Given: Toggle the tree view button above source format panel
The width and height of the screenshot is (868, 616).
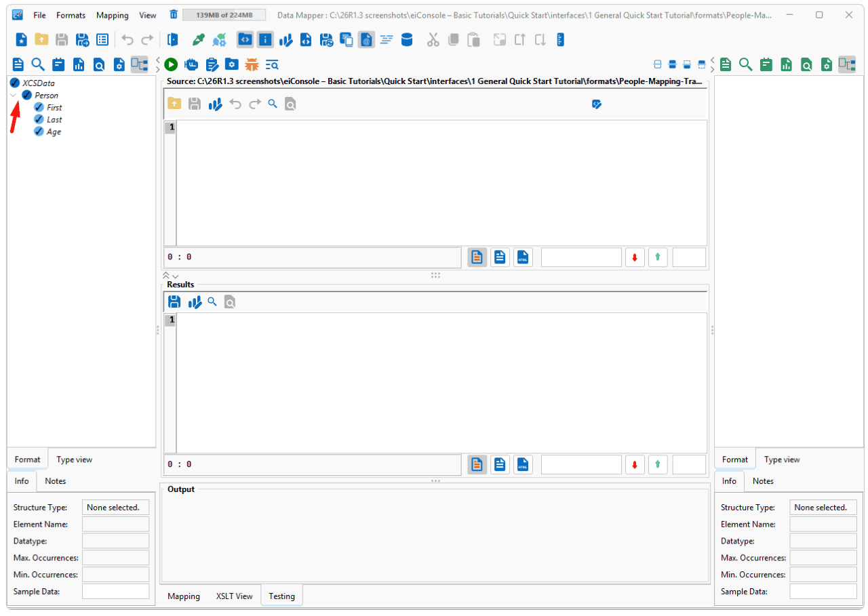Looking at the screenshot, I should [139, 64].
